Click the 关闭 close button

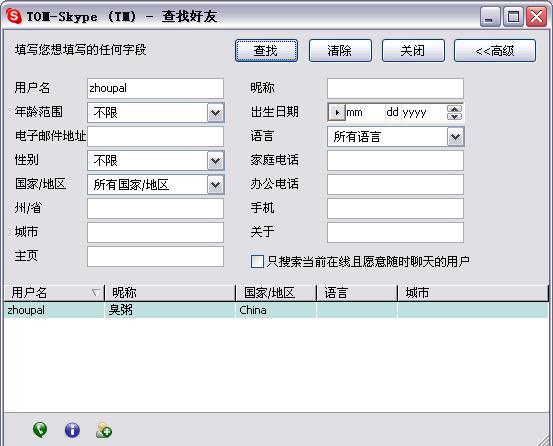tap(413, 51)
